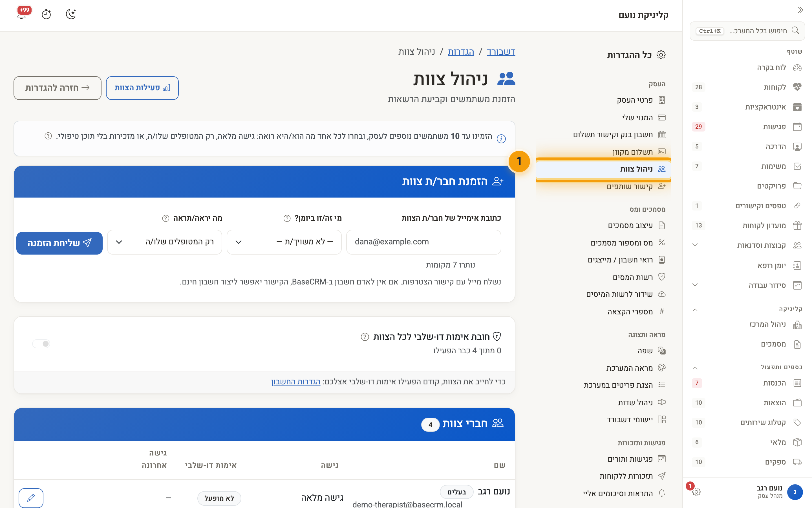Open עיצוב מסמכים settings item
Image resolution: width=812 pixels, height=508 pixels.
[603, 225]
